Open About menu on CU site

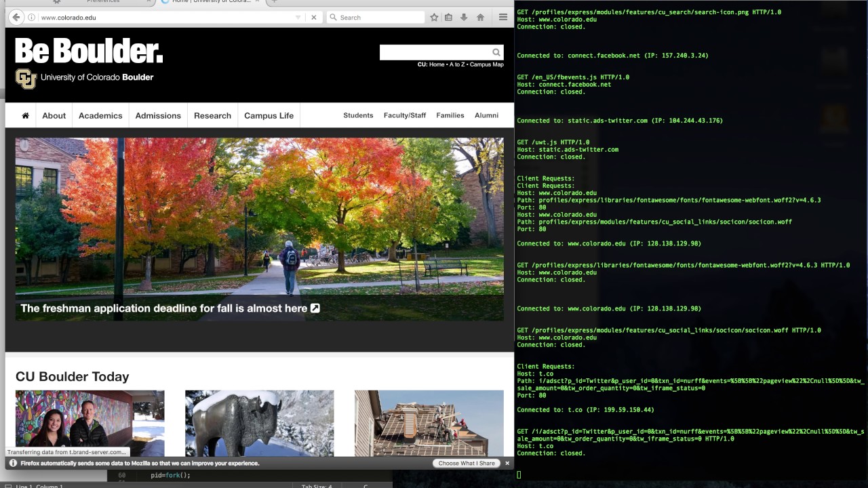point(54,115)
